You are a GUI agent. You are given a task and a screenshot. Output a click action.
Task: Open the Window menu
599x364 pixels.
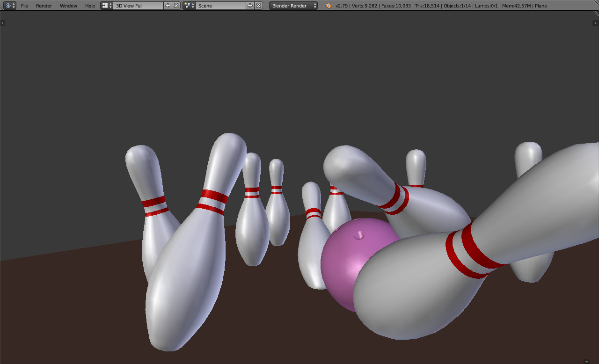(68, 6)
